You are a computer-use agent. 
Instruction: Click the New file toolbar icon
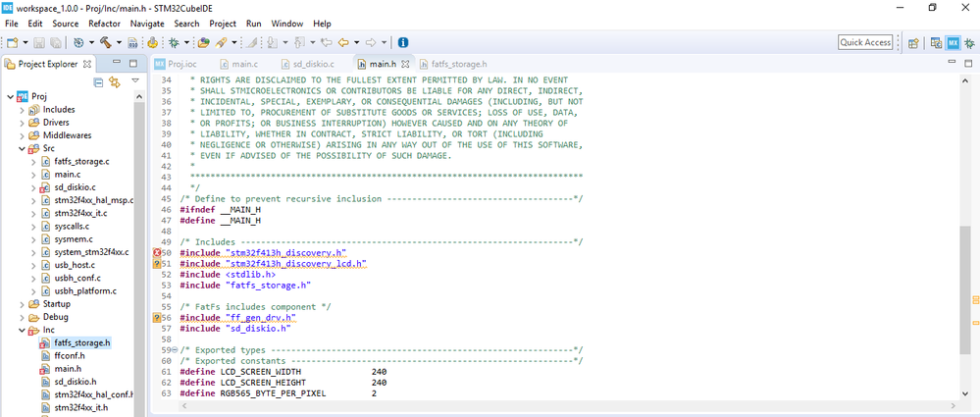tap(13, 42)
